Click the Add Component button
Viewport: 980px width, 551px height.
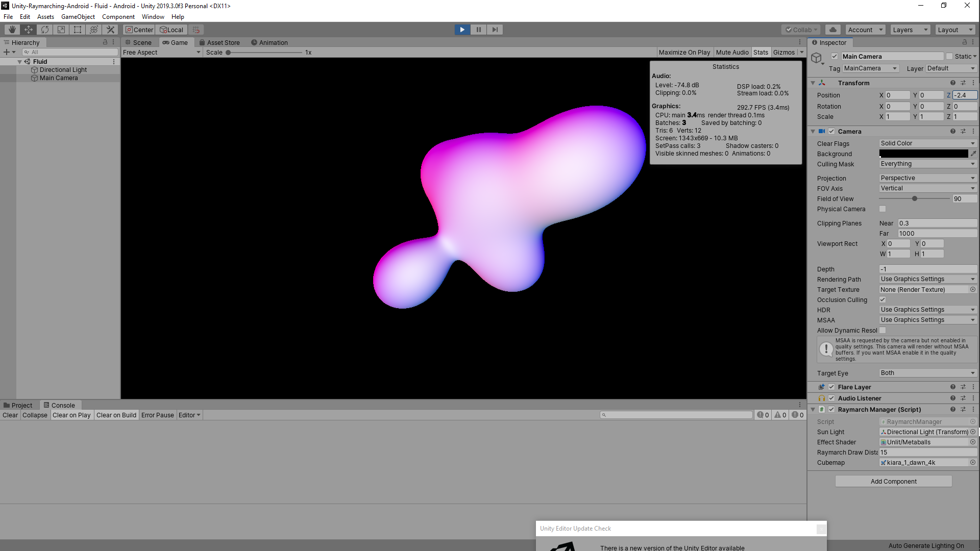(x=893, y=481)
